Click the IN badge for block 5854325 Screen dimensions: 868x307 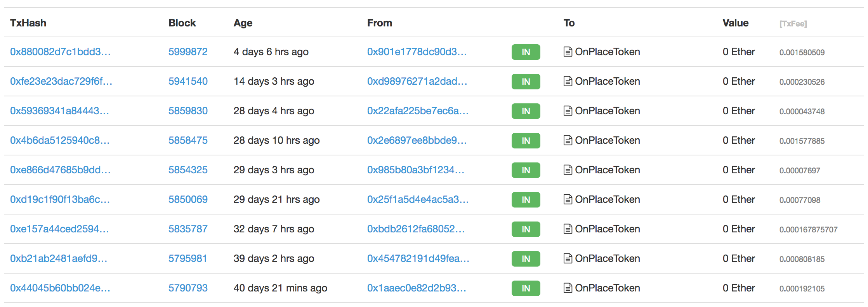[526, 170]
